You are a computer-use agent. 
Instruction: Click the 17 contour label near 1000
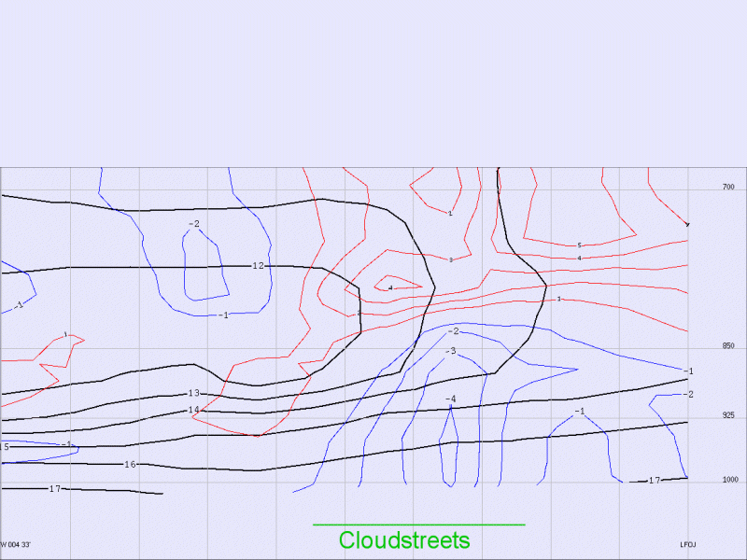click(x=654, y=481)
